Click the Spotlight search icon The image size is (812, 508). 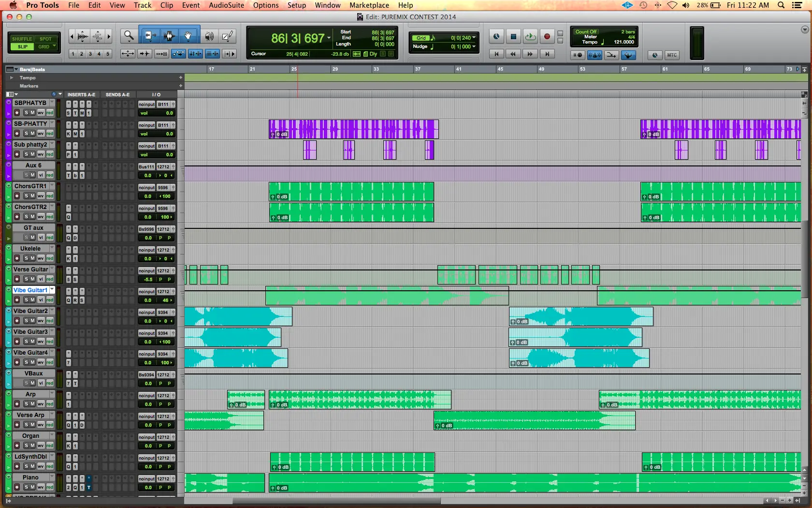781,5
